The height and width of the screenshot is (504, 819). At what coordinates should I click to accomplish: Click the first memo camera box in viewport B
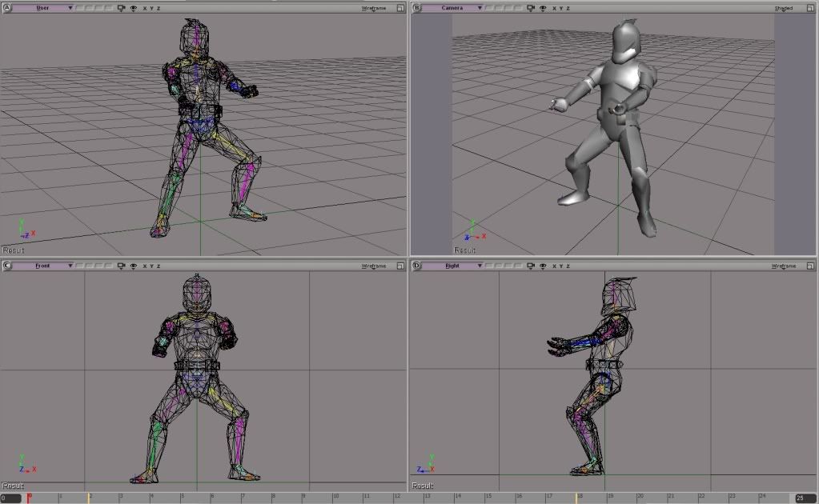[490, 8]
